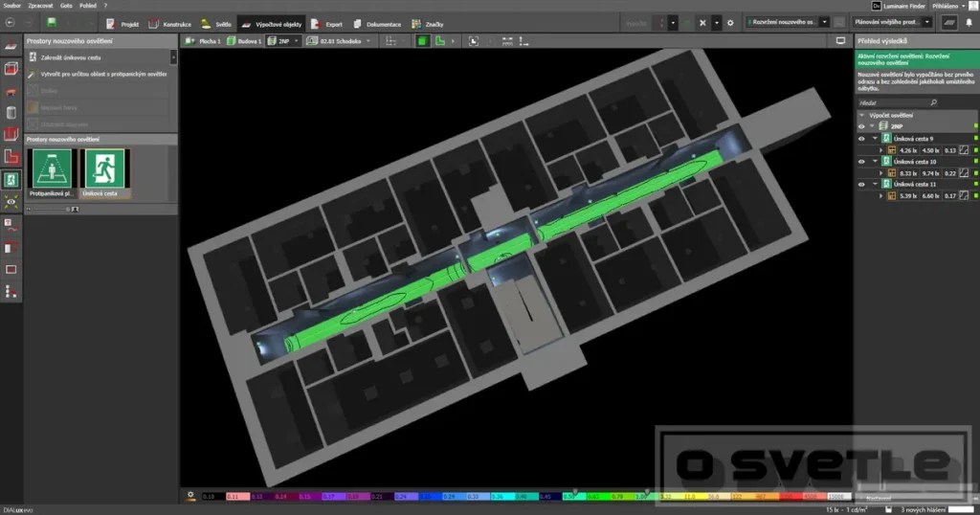
Task: Open the Export tab
Action: 327,24
